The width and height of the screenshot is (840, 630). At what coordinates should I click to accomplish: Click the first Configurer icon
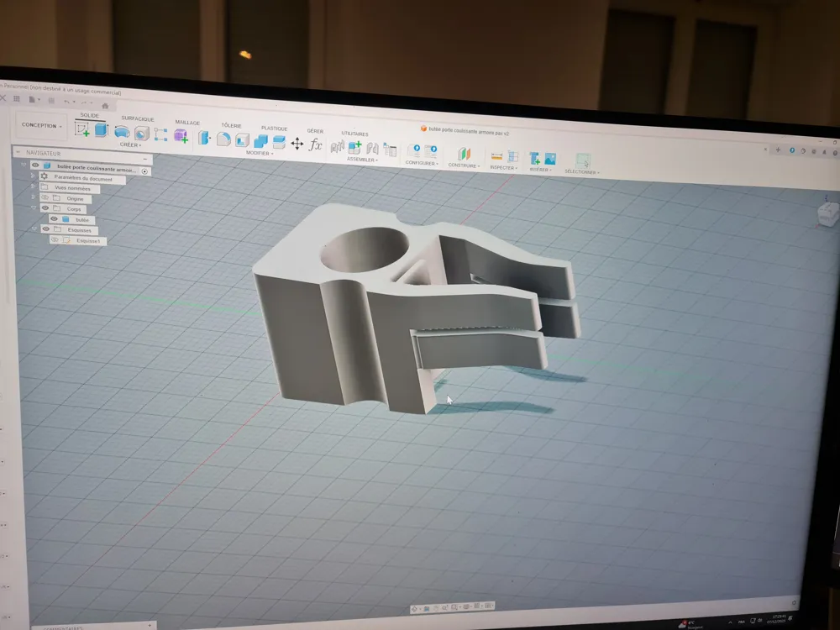coord(413,150)
